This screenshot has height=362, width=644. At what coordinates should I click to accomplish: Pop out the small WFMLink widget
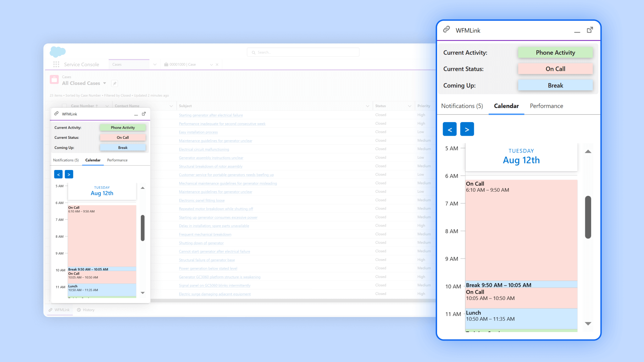pyautogui.click(x=144, y=114)
